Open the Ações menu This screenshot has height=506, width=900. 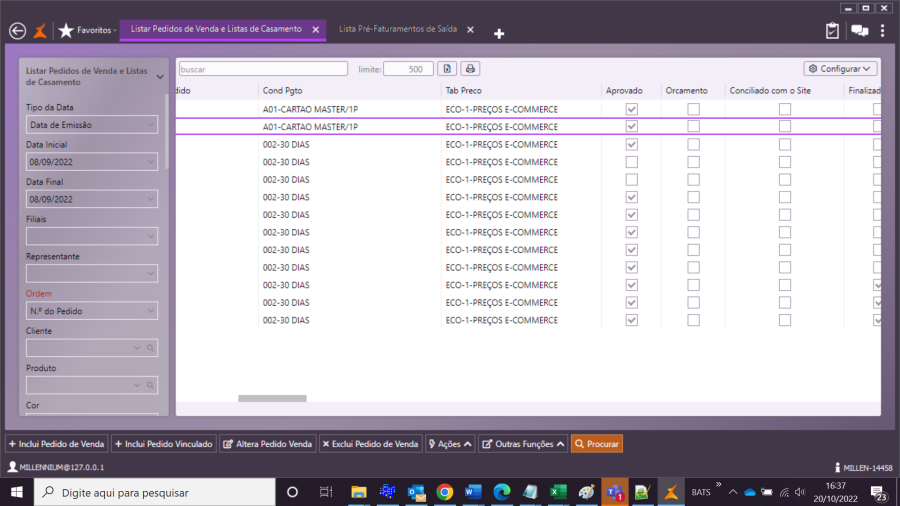(x=450, y=444)
